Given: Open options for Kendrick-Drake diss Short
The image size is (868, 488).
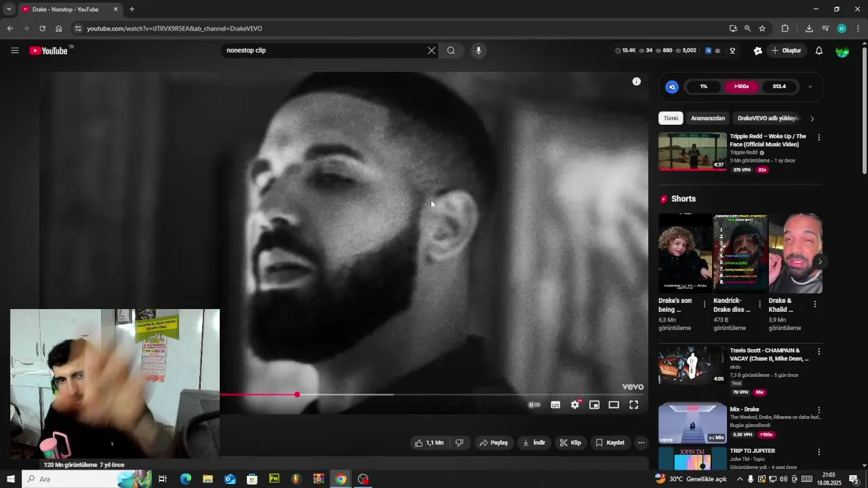Looking at the screenshot, I should click(x=759, y=304).
